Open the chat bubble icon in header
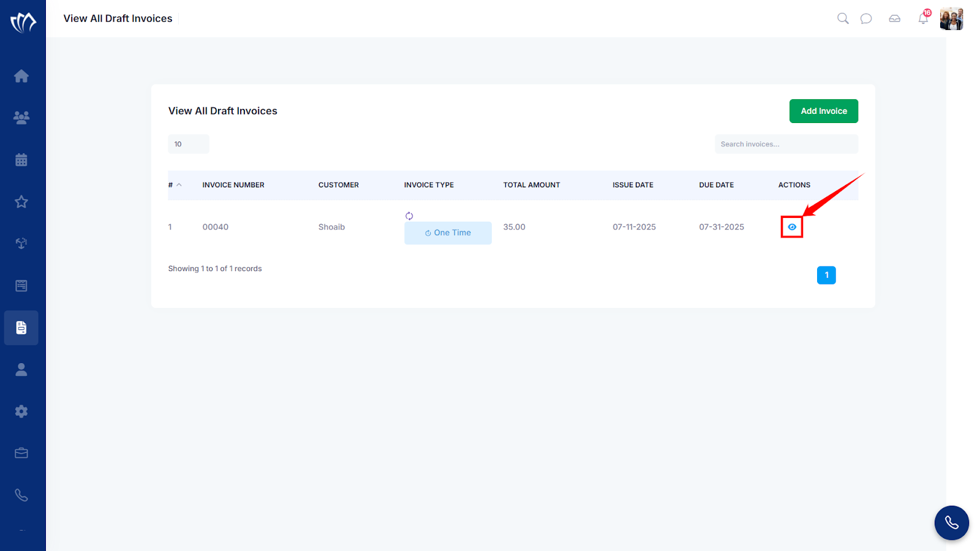 point(866,19)
